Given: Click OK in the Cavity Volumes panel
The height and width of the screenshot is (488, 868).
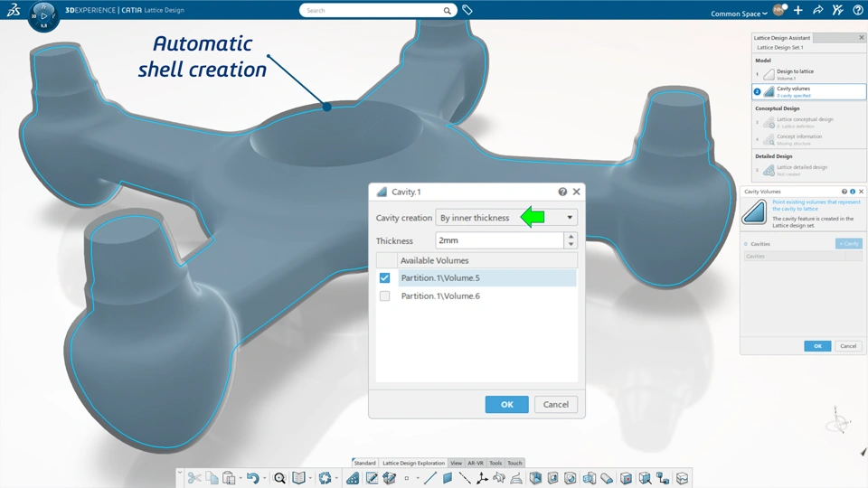Looking at the screenshot, I should pyautogui.click(x=817, y=346).
